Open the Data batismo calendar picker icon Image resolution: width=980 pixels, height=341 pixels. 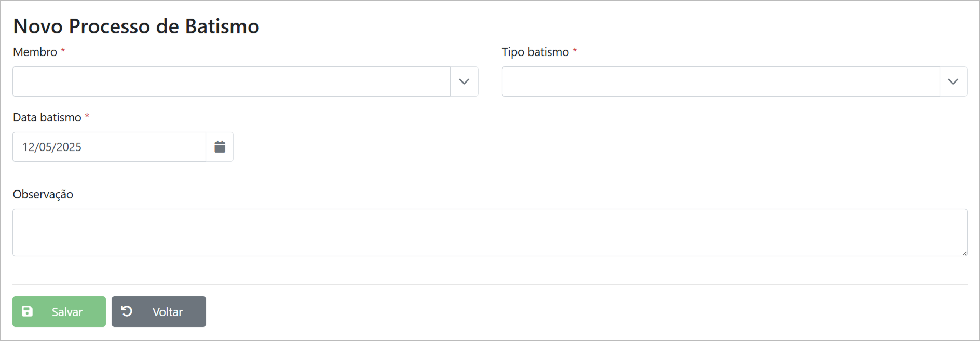(220, 147)
